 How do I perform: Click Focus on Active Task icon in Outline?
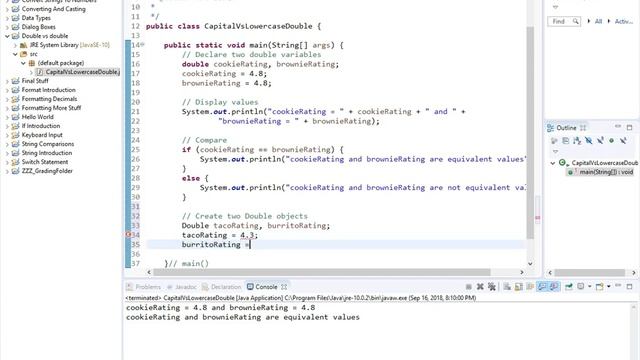tap(554, 141)
